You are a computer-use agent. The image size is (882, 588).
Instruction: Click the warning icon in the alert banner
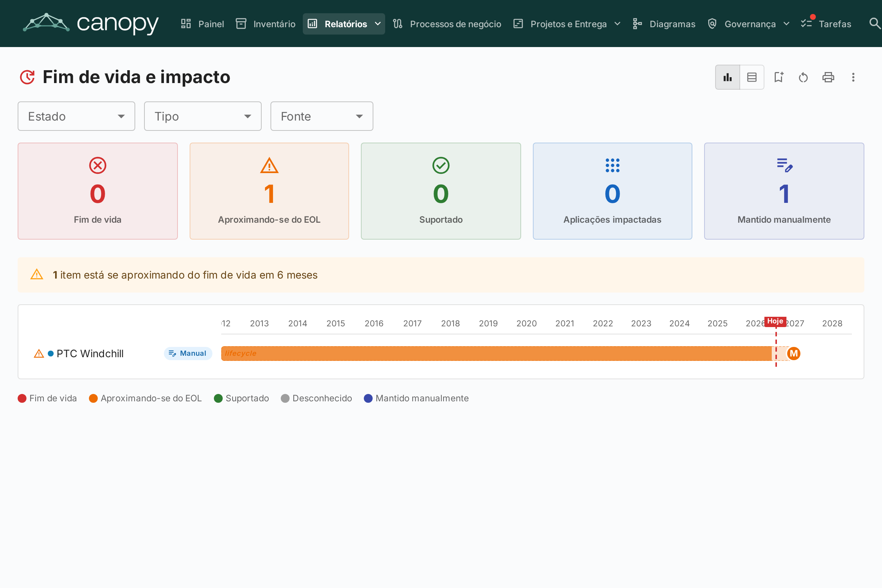(37, 275)
